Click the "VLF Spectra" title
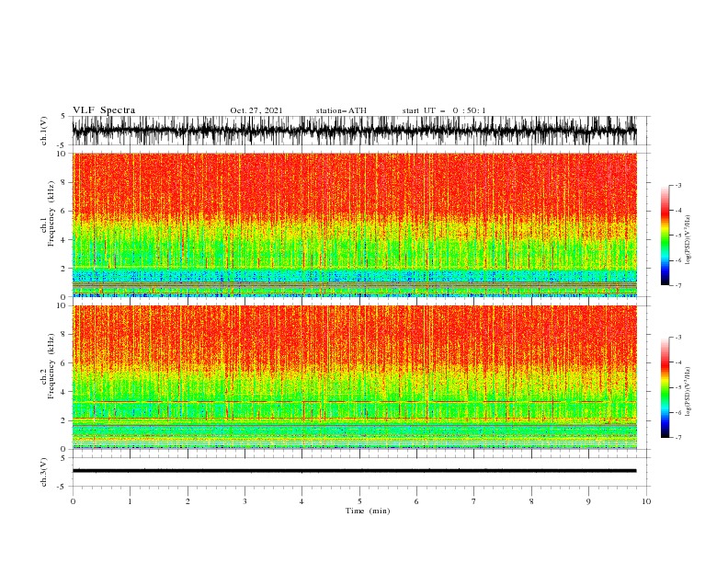Image resolution: width=728 pixels, height=563 pixels. pyautogui.click(x=104, y=110)
